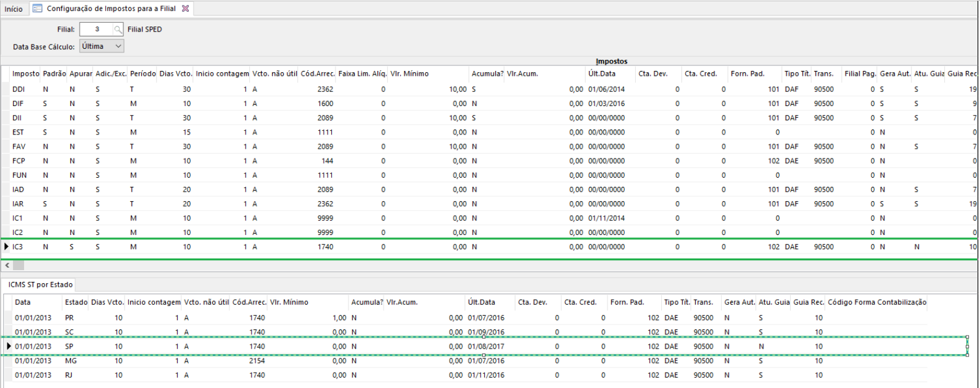Select the DDI tax row
The width and height of the screenshot is (980, 388).
coord(19,89)
